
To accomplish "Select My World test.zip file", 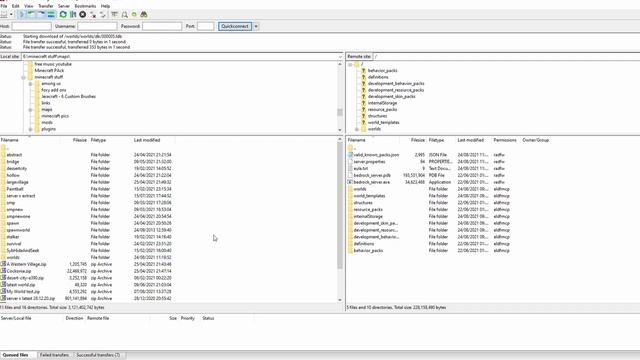I will [x=23, y=292].
